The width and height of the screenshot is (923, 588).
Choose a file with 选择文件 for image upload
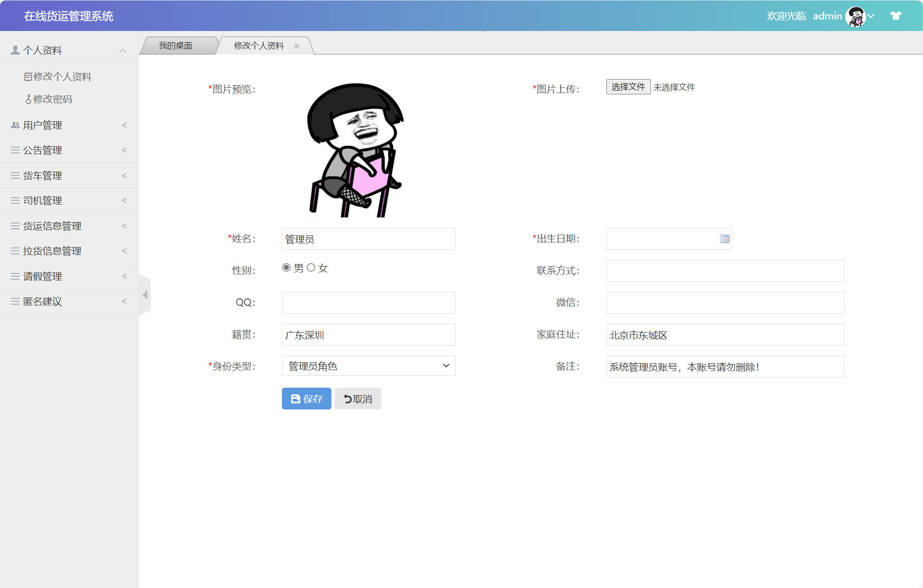pos(628,87)
